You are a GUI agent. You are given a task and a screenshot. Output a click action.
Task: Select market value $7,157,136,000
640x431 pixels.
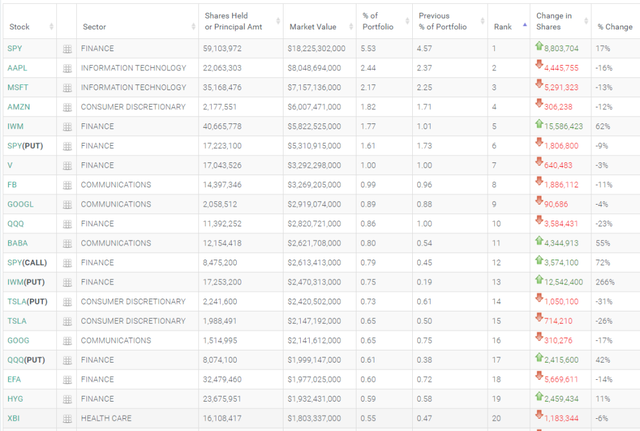tap(314, 87)
